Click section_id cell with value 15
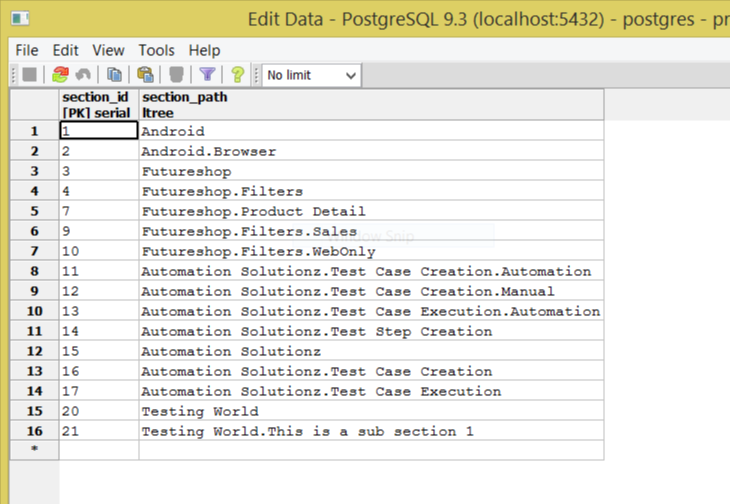 99,351
